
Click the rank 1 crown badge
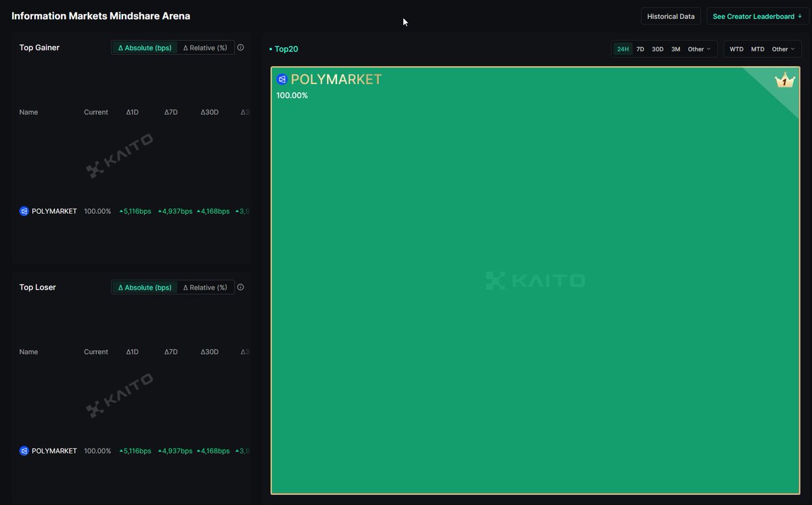coord(784,80)
